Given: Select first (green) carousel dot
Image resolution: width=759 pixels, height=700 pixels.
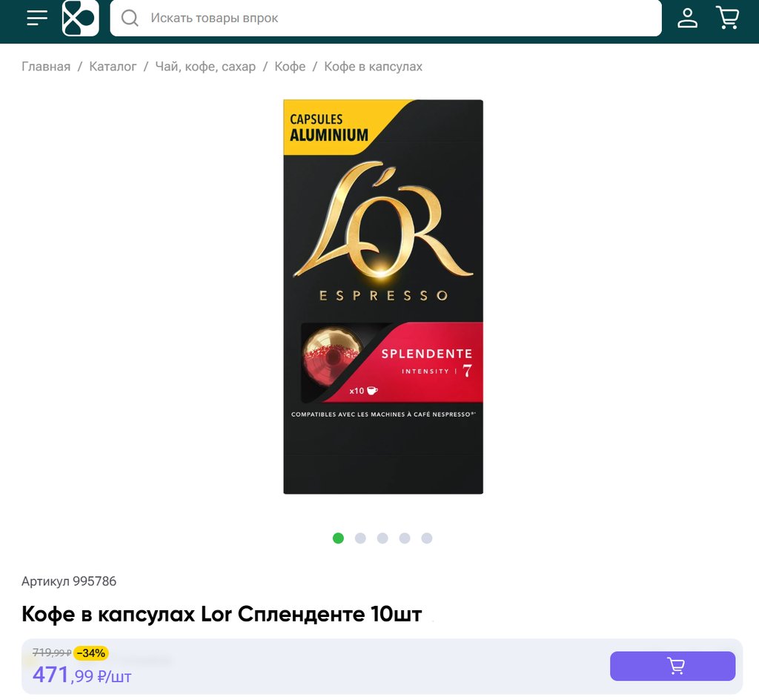Looking at the screenshot, I should tap(338, 538).
